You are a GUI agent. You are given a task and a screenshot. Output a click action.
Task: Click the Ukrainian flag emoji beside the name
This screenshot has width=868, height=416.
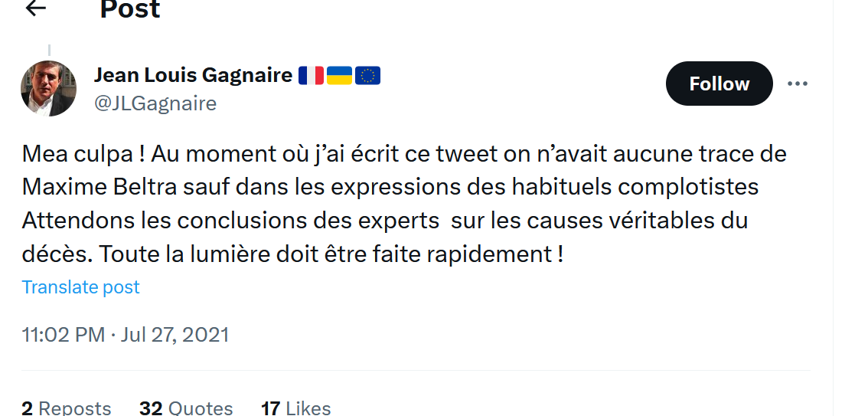click(339, 75)
